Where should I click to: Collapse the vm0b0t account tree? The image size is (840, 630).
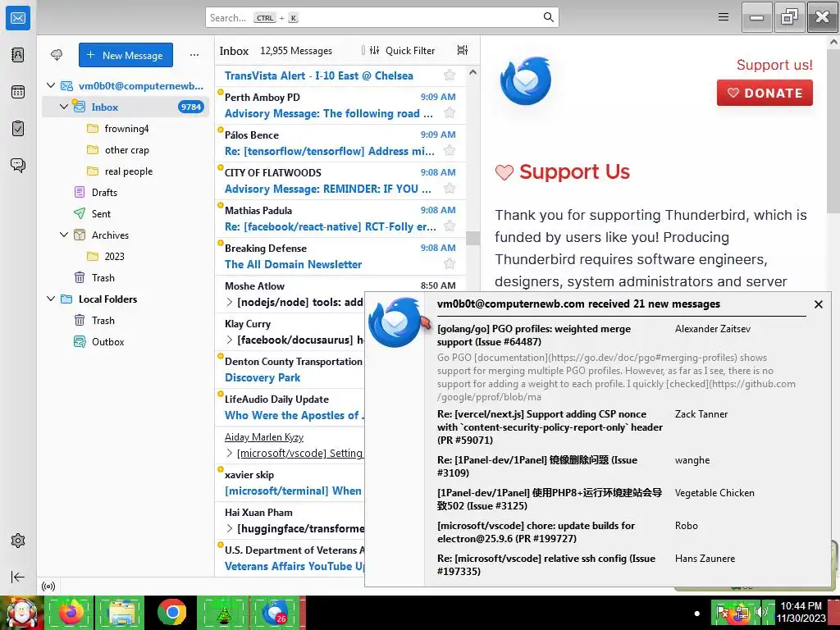tap(51, 85)
